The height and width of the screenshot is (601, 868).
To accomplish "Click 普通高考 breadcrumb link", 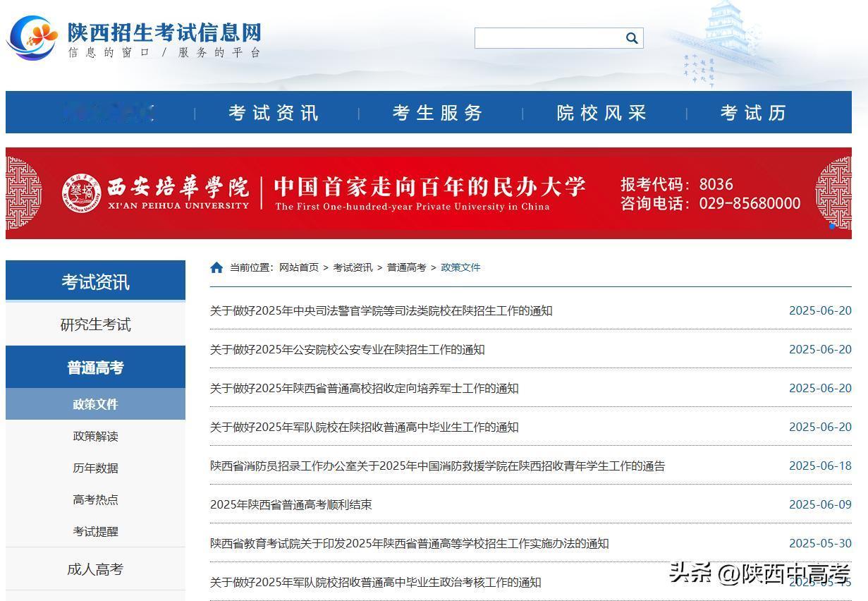I will (x=406, y=267).
